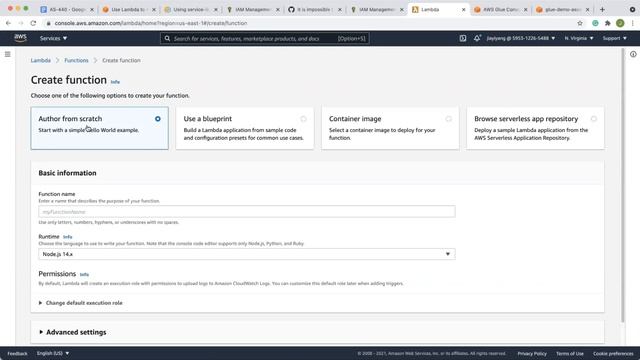
Task: Select Browse serverless app repository radio
Action: click(x=594, y=119)
